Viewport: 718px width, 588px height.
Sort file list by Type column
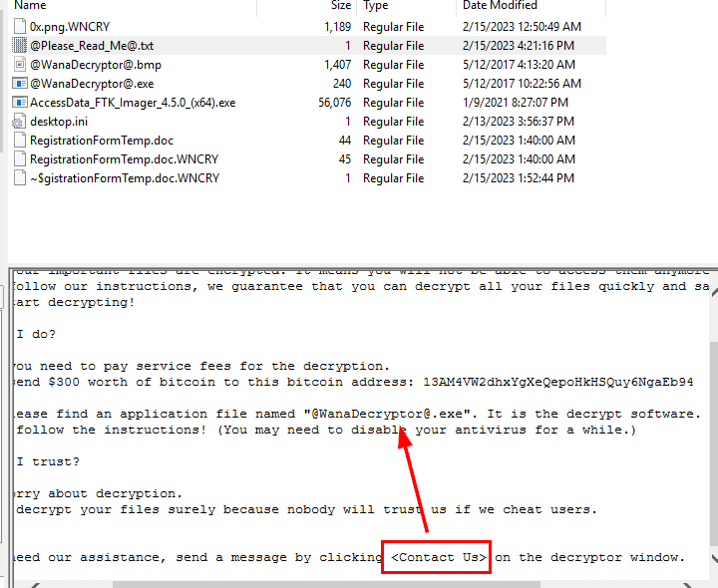pos(376,6)
